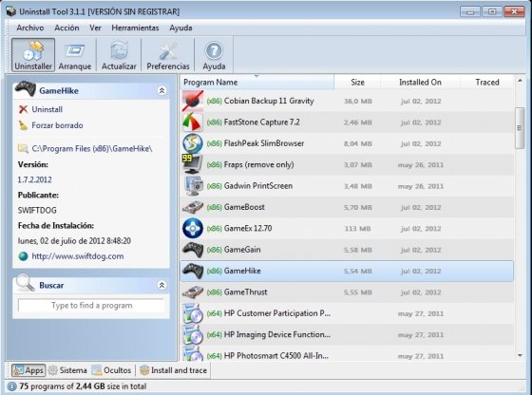
Task: Click the globe icon beside the website
Action: pyautogui.click(x=23, y=256)
